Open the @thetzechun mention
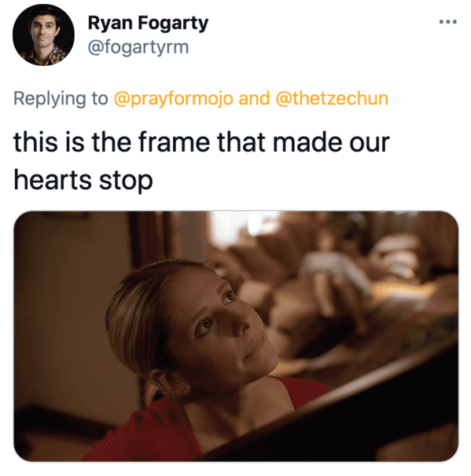Image resolution: width=471 pixels, height=476 pixels. click(332, 99)
